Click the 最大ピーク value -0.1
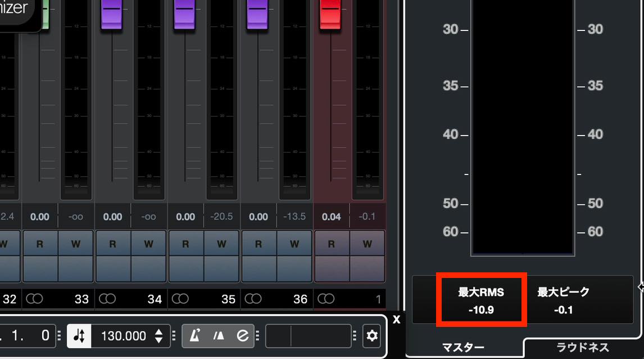644x359 pixels. click(x=563, y=310)
